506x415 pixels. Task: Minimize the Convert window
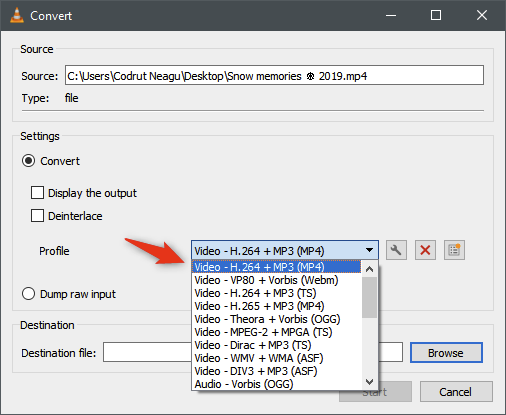[391, 15]
